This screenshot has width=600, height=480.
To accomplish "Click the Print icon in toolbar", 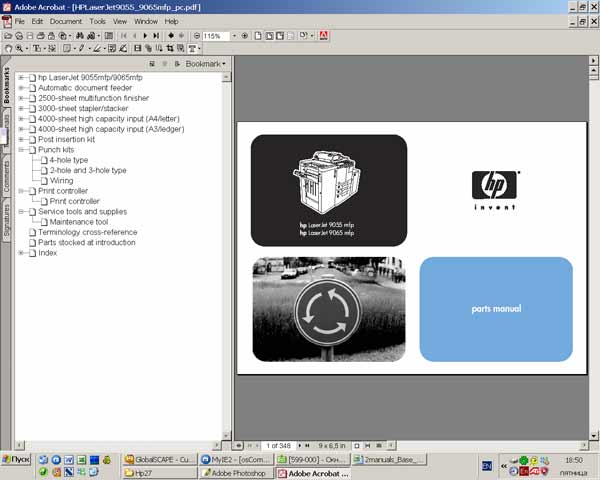I will coord(41,36).
